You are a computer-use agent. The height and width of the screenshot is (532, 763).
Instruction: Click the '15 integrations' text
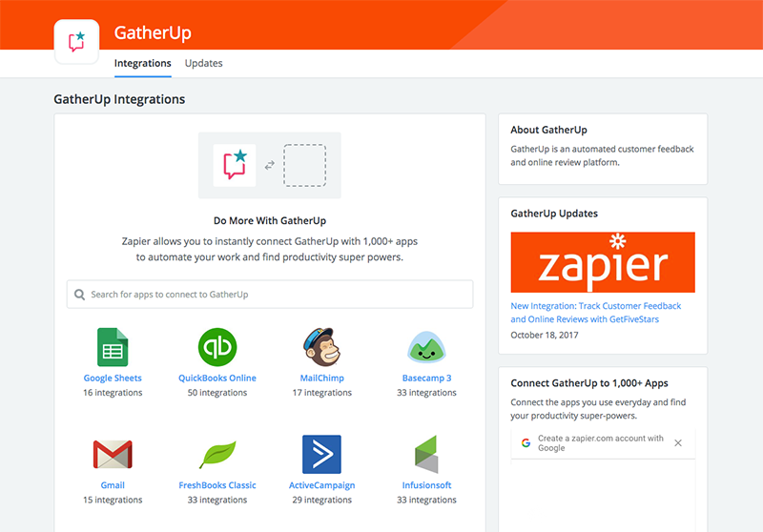click(113, 500)
